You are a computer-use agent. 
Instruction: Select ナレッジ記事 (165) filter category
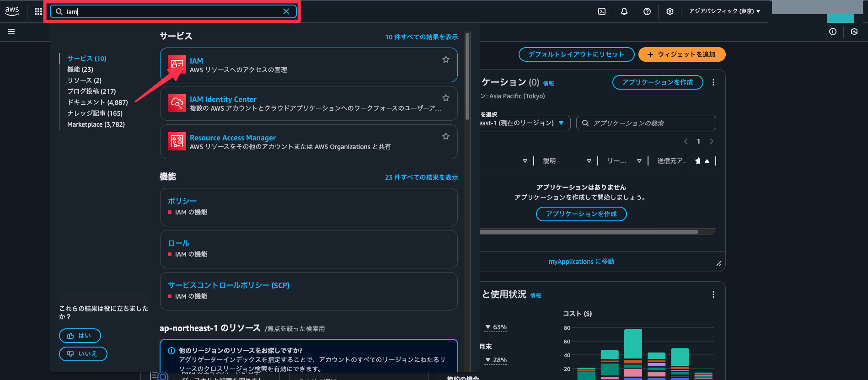pyautogui.click(x=95, y=113)
